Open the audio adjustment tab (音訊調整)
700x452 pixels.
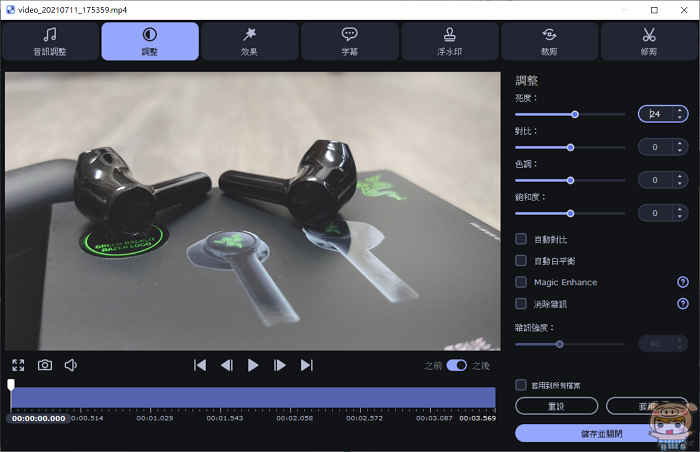(x=50, y=41)
